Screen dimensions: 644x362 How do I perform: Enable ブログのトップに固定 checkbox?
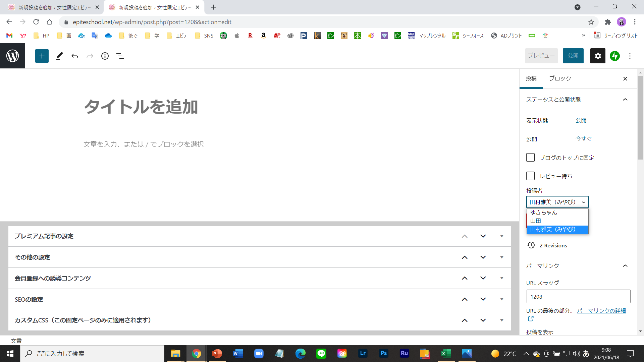[530, 158]
